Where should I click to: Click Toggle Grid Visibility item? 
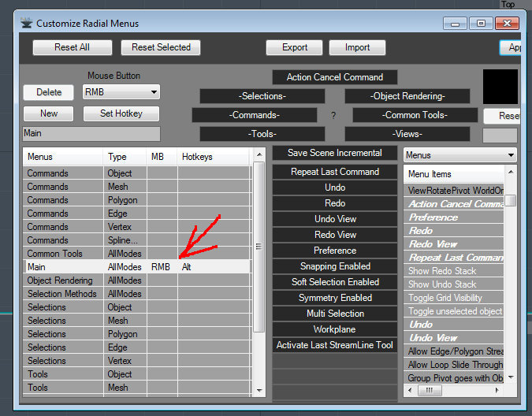454,298
